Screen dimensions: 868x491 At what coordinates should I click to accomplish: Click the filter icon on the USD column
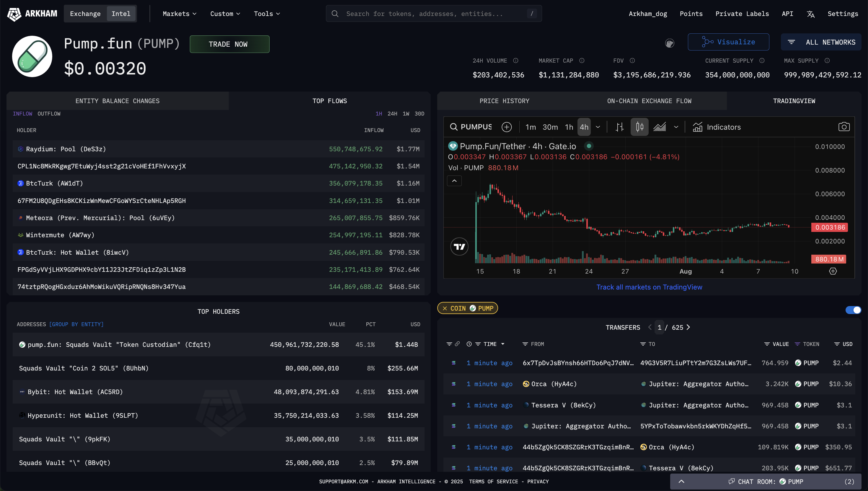(x=837, y=344)
